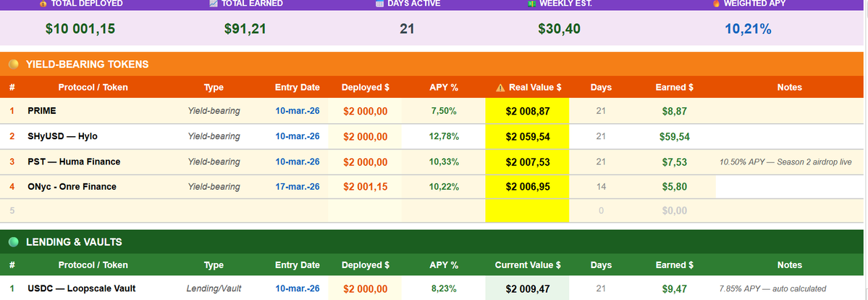Select the 7,50% APY cell

[x=444, y=111]
